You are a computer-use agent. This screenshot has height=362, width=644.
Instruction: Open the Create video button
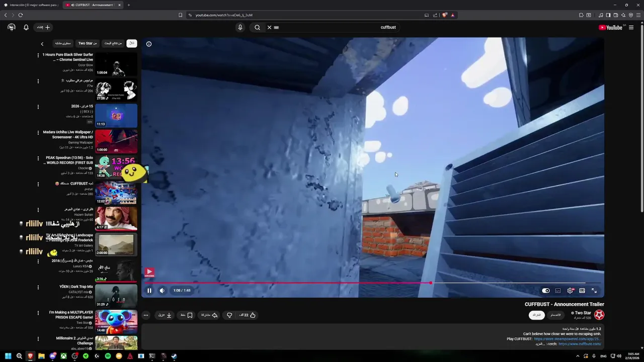[44, 28]
